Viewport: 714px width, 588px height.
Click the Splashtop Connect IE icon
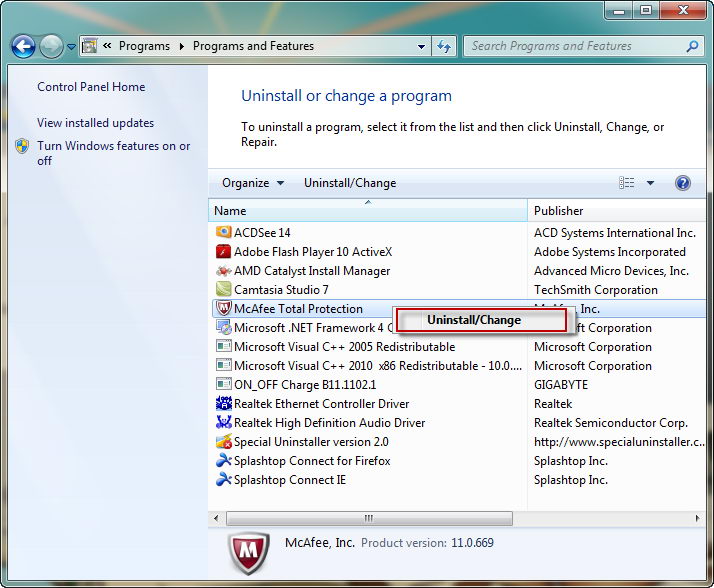pyautogui.click(x=224, y=479)
